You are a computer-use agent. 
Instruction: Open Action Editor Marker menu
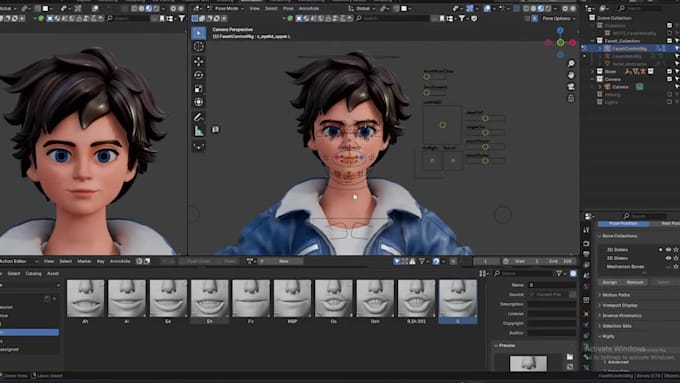[x=84, y=261]
